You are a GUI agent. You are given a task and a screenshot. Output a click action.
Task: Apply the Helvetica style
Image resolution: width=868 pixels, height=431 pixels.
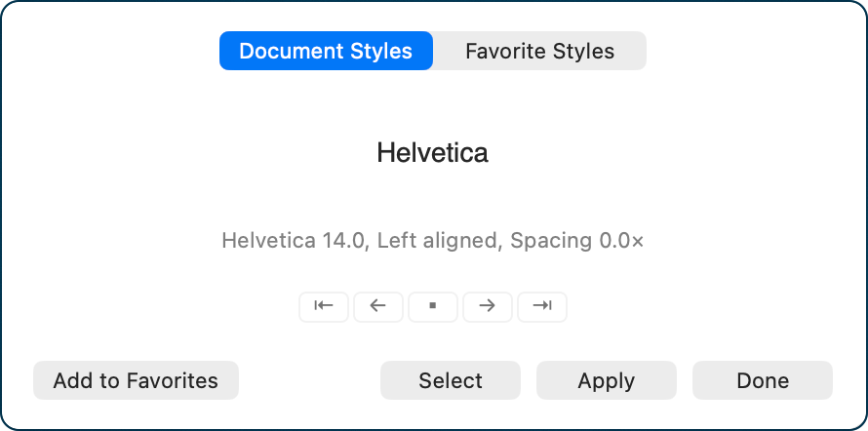click(607, 380)
